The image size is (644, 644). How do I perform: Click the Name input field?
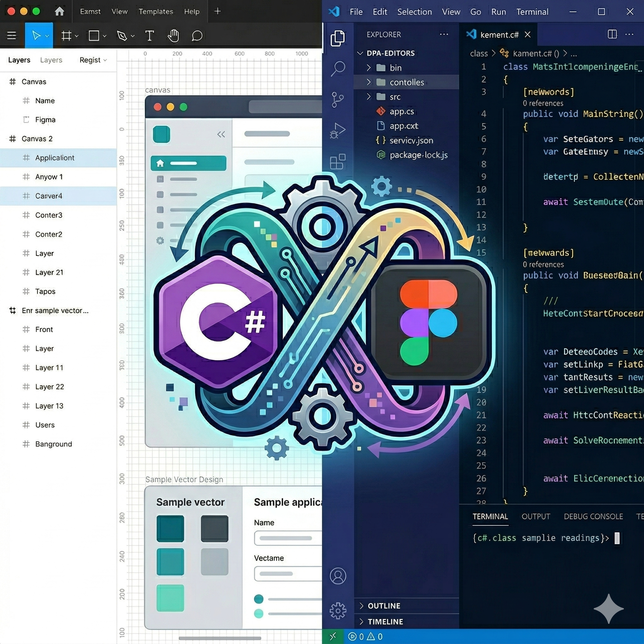coord(288,538)
